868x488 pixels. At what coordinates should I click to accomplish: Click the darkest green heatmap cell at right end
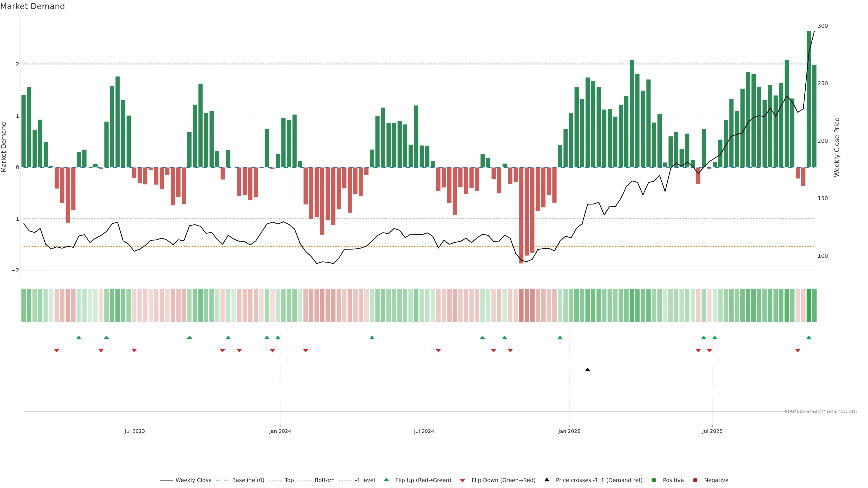click(x=809, y=305)
